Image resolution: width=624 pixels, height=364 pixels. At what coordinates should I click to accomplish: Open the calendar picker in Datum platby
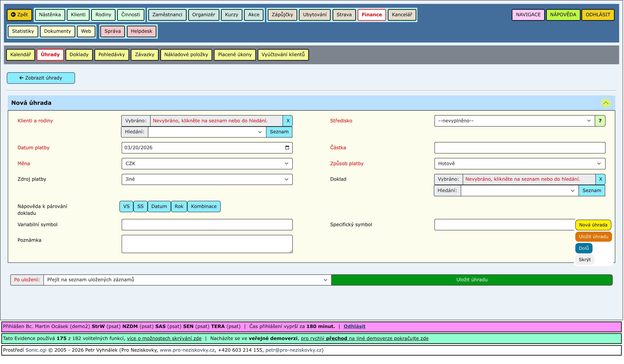[288, 148]
